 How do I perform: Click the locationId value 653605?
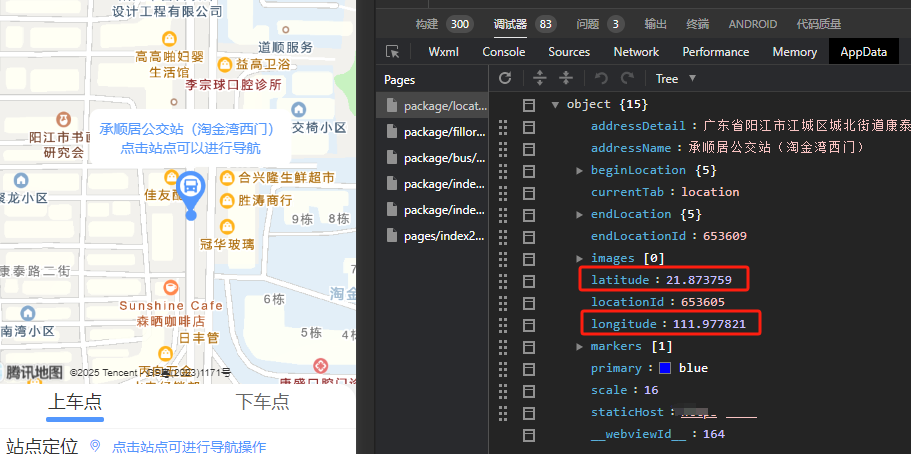pos(702,302)
